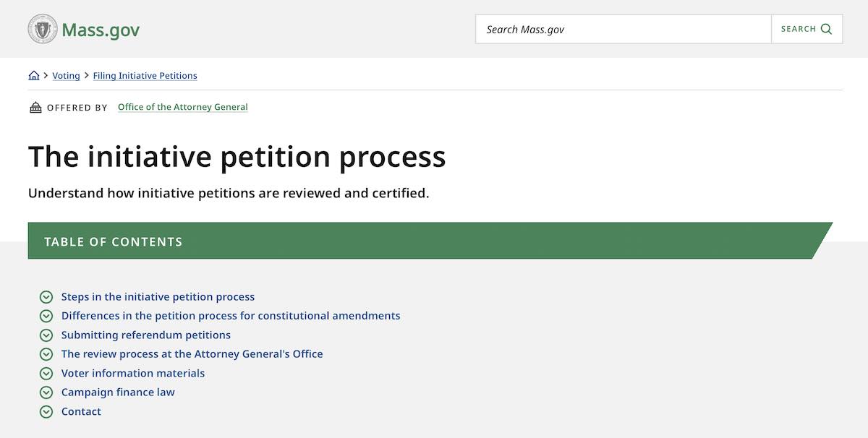Click the Mass.gov text logo
Image resolution: width=868 pixels, height=438 pixels.
coord(101,30)
